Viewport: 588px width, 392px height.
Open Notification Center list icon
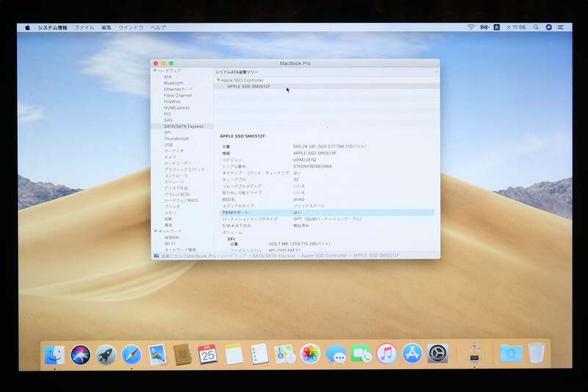pos(561,27)
